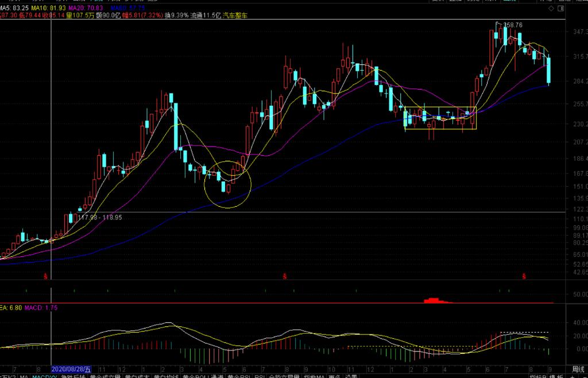Click the flag marker beside 358.76 high
Image resolution: width=588 pixels, height=378 pixels.
coord(498,24)
